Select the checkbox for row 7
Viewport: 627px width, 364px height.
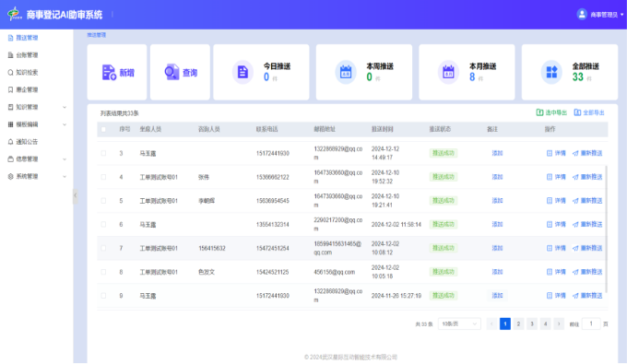(x=103, y=248)
